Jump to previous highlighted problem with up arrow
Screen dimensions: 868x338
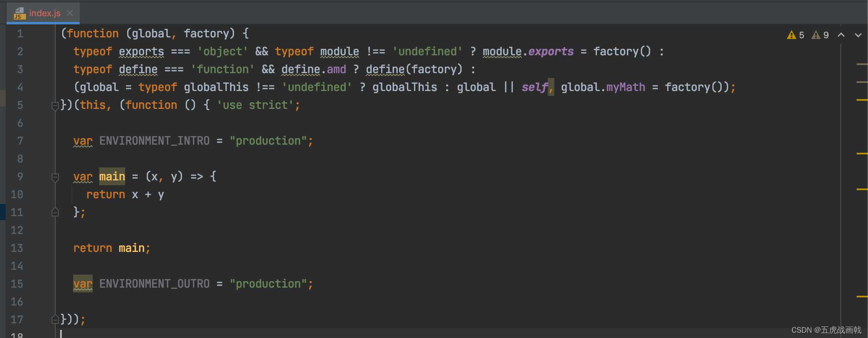(841, 35)
